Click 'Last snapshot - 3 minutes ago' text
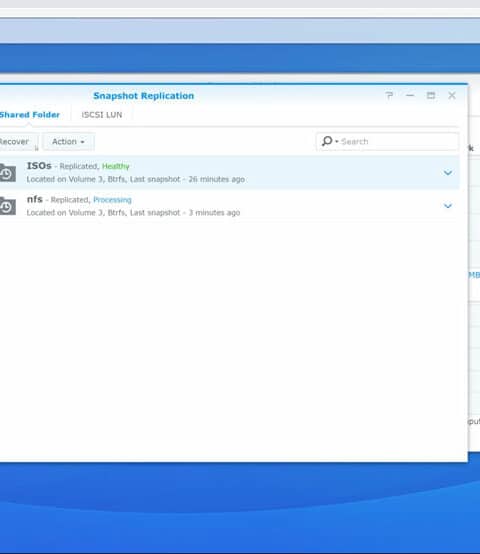The height and width of the screenshot is (554, 480). coord(185,213)
